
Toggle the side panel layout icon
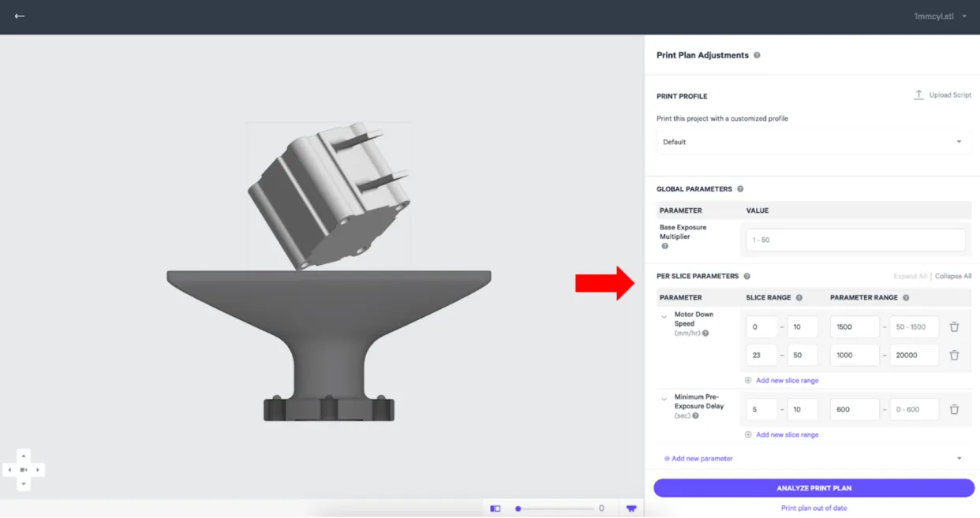pos(496,509)
